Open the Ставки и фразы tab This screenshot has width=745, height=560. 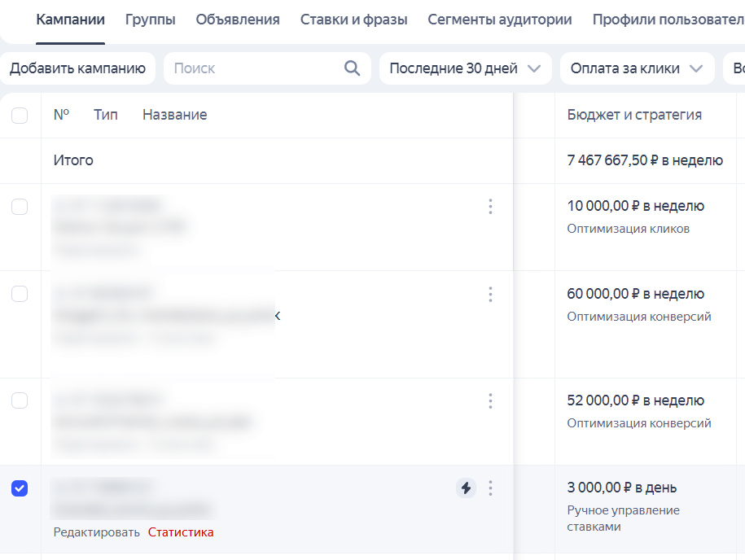click(353, 18)
